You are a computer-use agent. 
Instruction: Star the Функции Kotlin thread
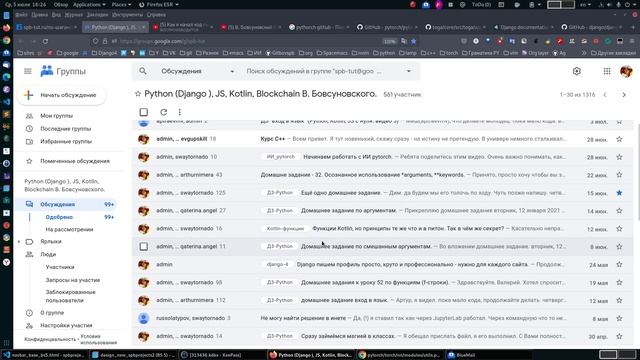click(619, 229)
